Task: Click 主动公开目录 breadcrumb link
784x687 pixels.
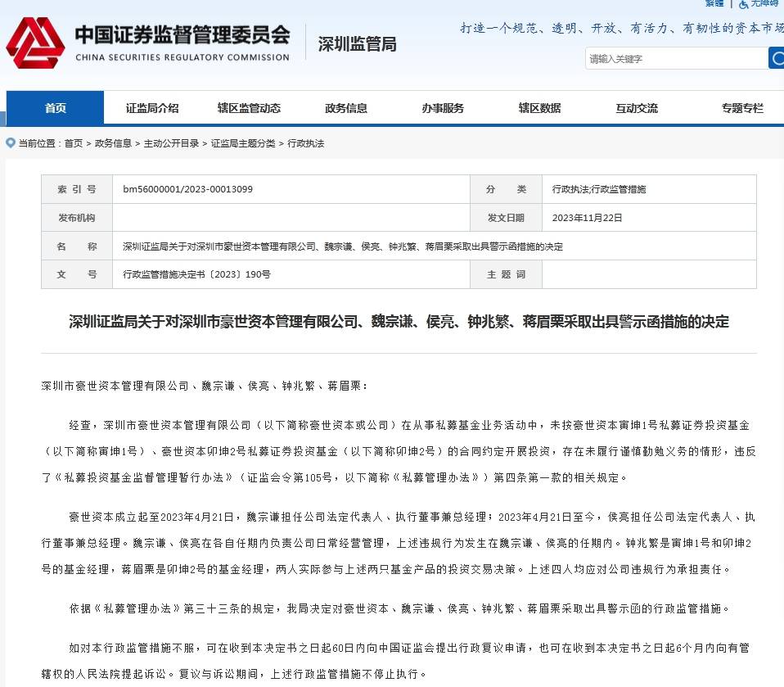Action: 171,143
